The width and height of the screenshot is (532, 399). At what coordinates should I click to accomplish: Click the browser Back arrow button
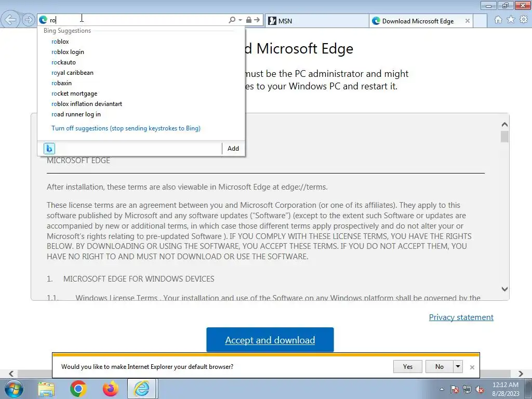pos(10,20)
